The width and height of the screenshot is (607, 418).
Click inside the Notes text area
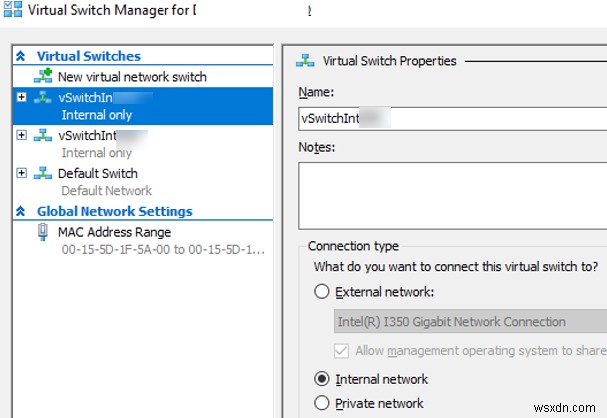pyautogui.click(x=453, y=196)
